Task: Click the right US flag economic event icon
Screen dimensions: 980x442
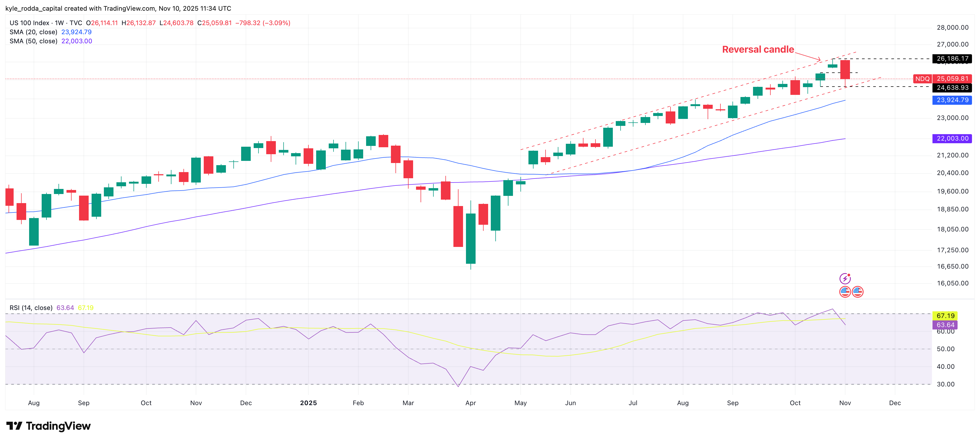Action: [857, 292]
